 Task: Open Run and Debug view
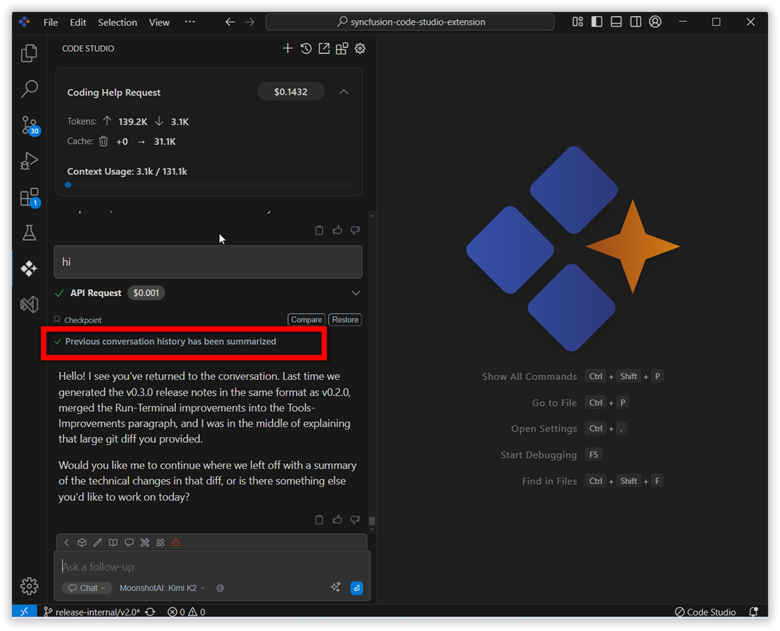(x=29, y=161)
